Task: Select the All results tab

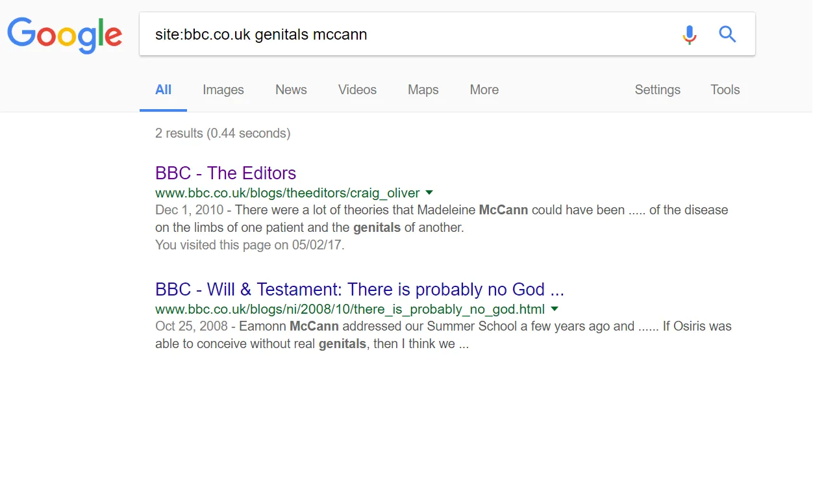Action: pyautogui.click(x=163, y=90)
